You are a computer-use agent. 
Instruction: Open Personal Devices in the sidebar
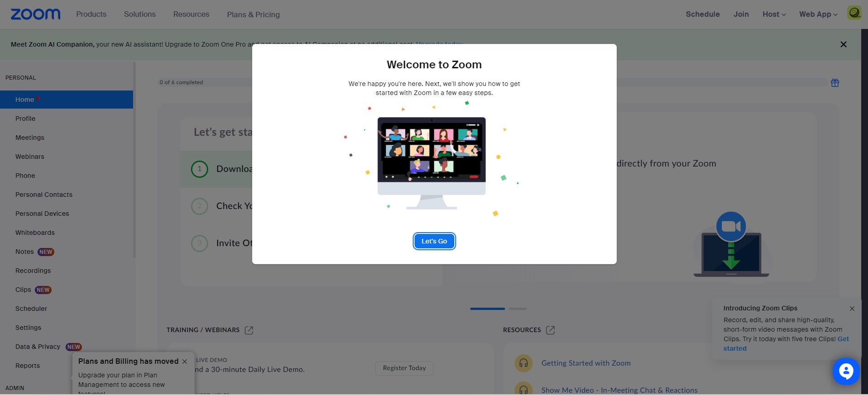pos(42,214)
